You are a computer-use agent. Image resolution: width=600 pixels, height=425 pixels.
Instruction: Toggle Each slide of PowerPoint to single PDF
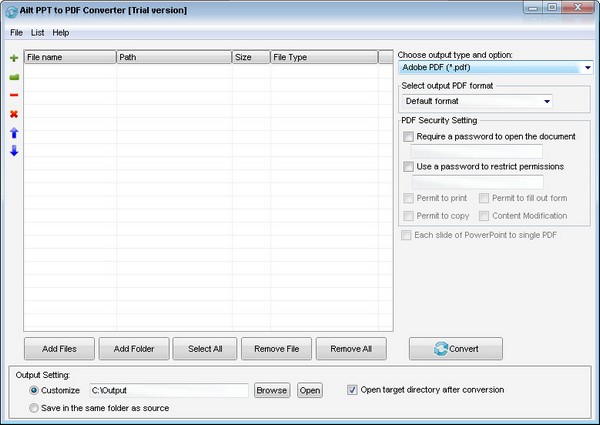click(406, 235)
